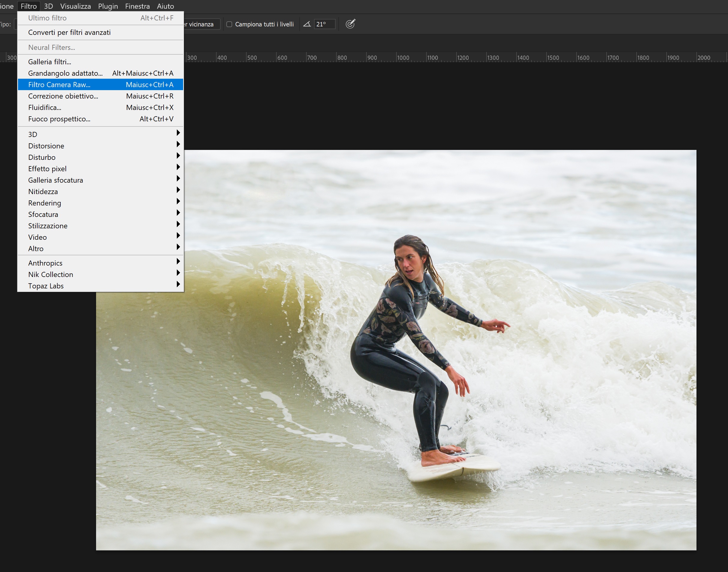Open the Filtro menu
Screen dimensions: 728x572
(x=29, y=6)
